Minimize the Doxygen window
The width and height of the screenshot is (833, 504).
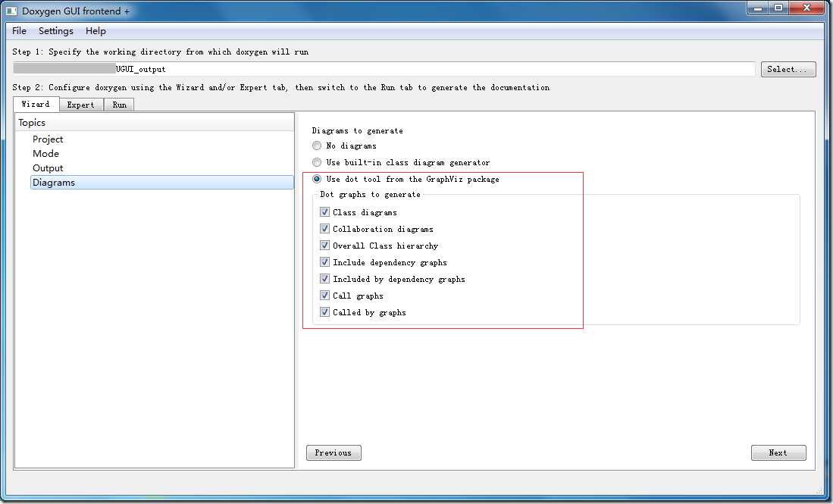(x=758, y=8)
